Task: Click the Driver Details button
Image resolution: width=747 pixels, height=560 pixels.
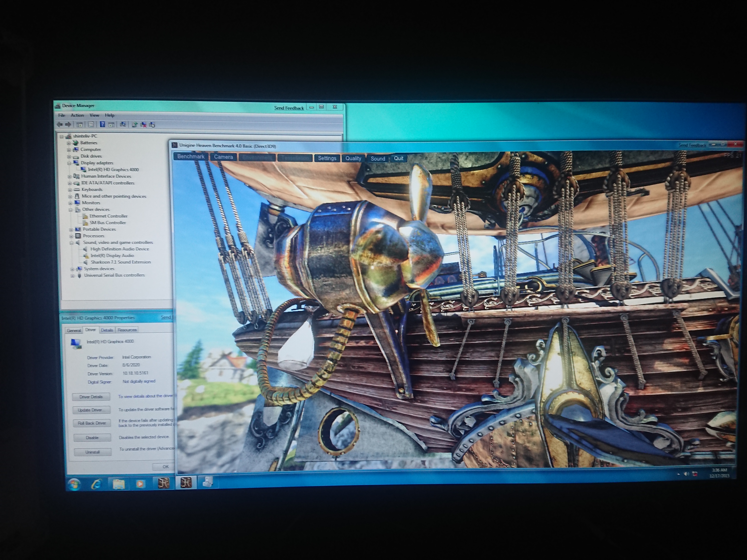Action: coord(91,397)
